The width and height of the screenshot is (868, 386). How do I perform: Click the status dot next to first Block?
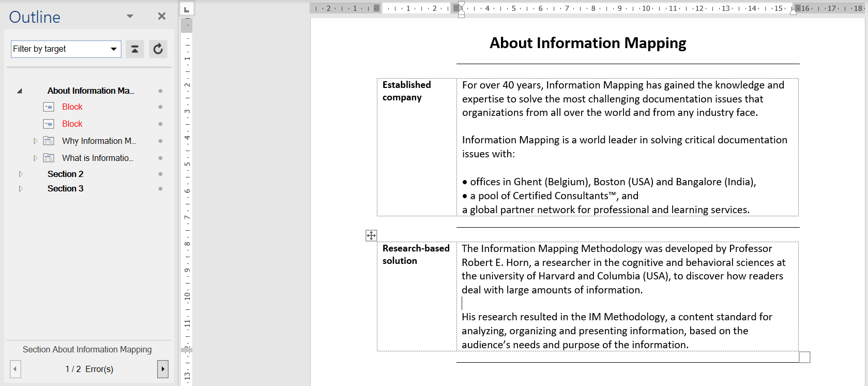pyautogui.click(x=160, y=107)
